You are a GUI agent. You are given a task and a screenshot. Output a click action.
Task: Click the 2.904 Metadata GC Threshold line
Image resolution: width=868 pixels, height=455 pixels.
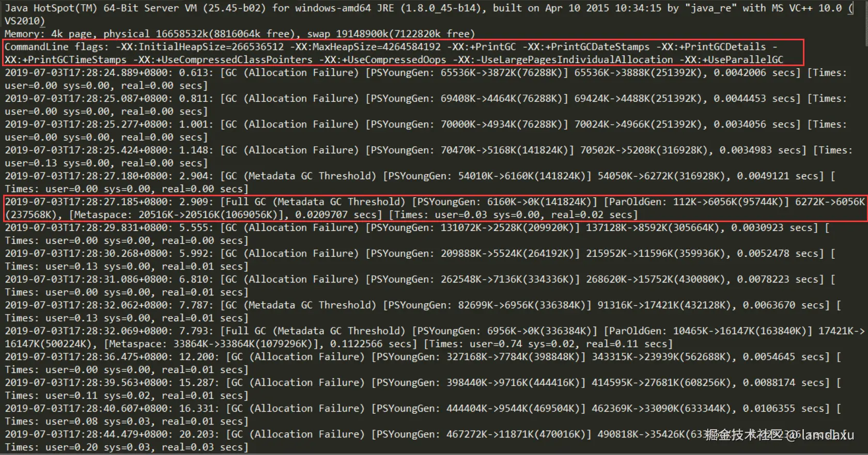point(420,182)
